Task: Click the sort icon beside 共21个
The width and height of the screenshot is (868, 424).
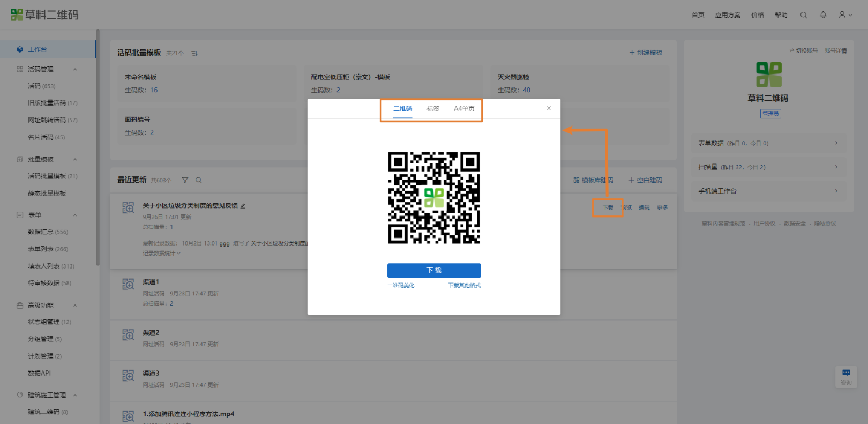Action: [194, 53]
